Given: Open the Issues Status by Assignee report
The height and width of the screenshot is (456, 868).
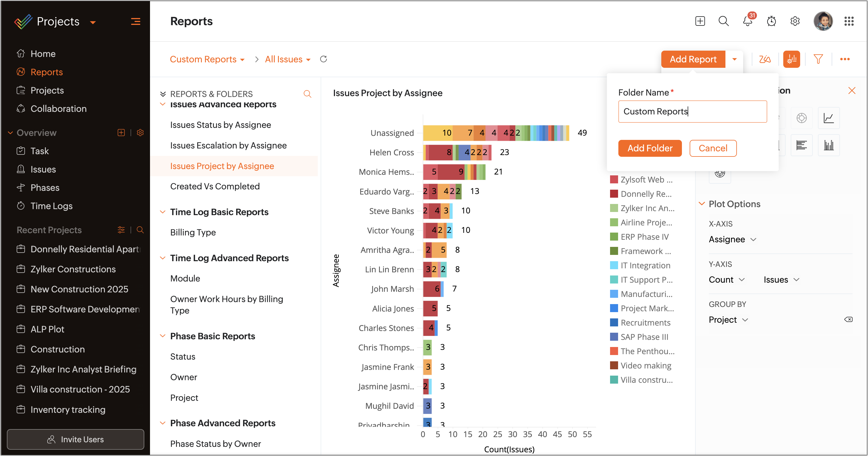Looking at the screenshot, I should click(x=220, y=125).
